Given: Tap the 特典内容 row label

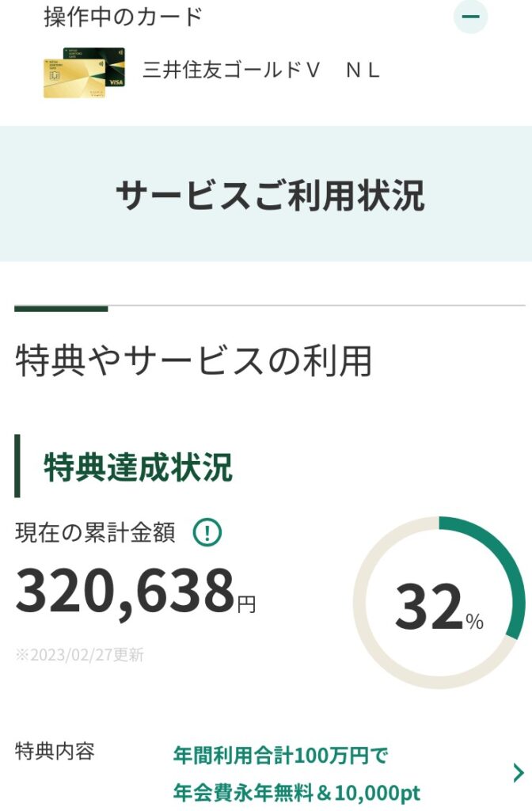Looking at the screenshot, I should tap(55, 751).
